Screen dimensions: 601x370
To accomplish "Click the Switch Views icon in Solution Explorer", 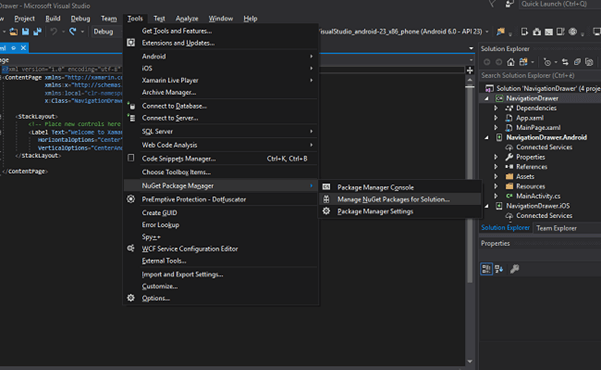I will (523, 62).
